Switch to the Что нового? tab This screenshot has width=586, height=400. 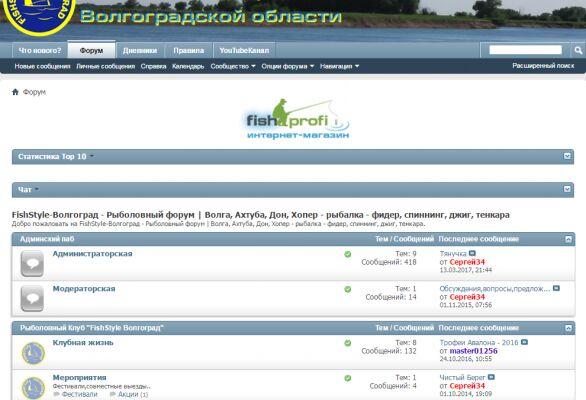(x=40, y=50)
